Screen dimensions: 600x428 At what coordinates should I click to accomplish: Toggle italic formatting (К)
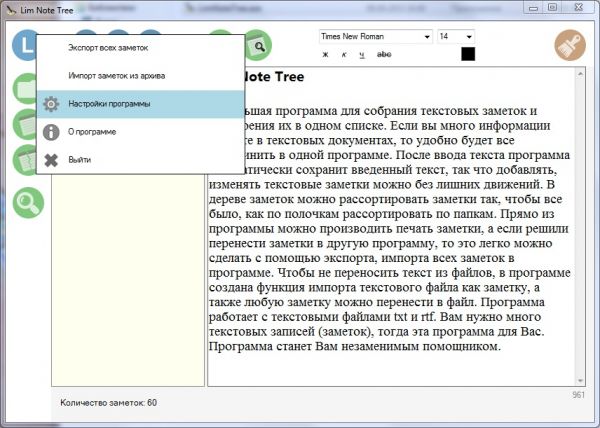pos(344,54)
